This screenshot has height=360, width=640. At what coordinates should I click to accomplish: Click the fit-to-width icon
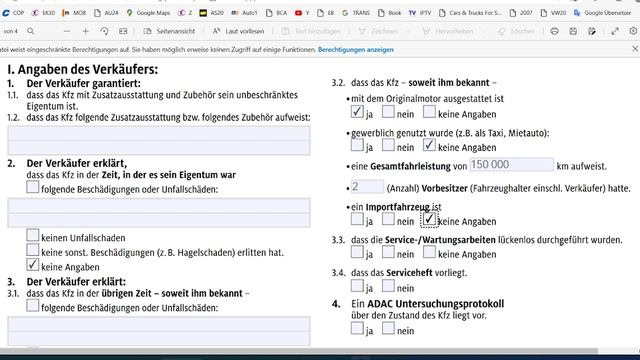pyautogui.click(x=123, y=31)
